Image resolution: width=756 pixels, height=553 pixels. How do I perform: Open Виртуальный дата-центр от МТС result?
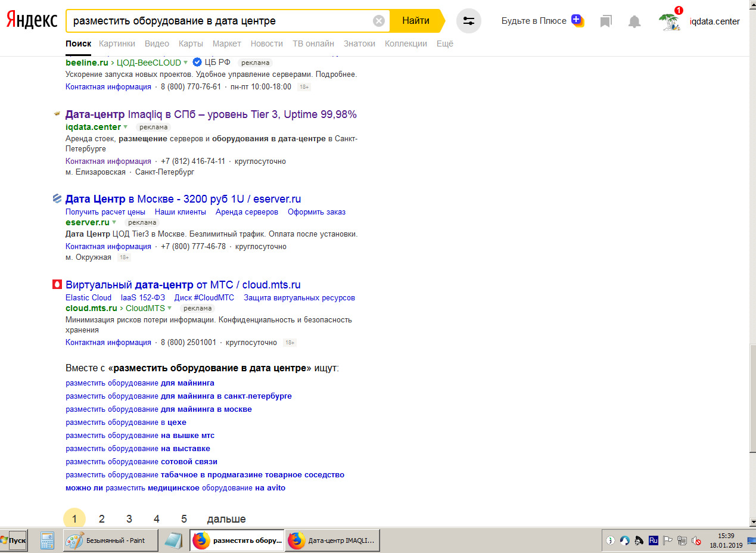coord(183,285)
